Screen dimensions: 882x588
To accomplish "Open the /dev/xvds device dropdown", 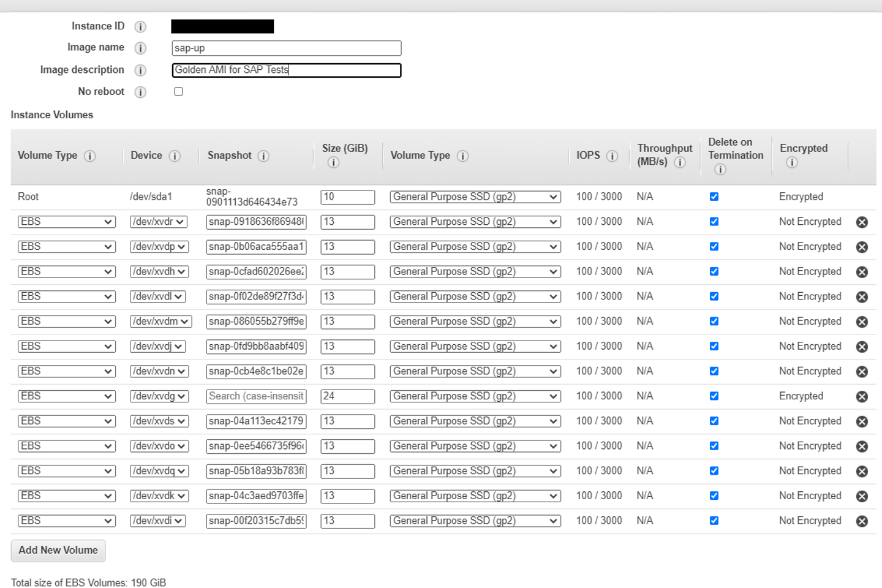I will (x=159, y=421).
